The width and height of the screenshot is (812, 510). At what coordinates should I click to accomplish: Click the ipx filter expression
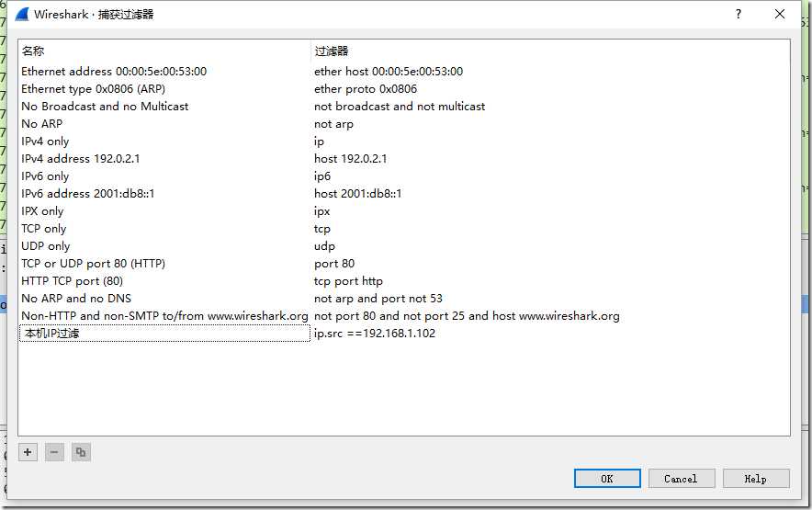point(321,211)
